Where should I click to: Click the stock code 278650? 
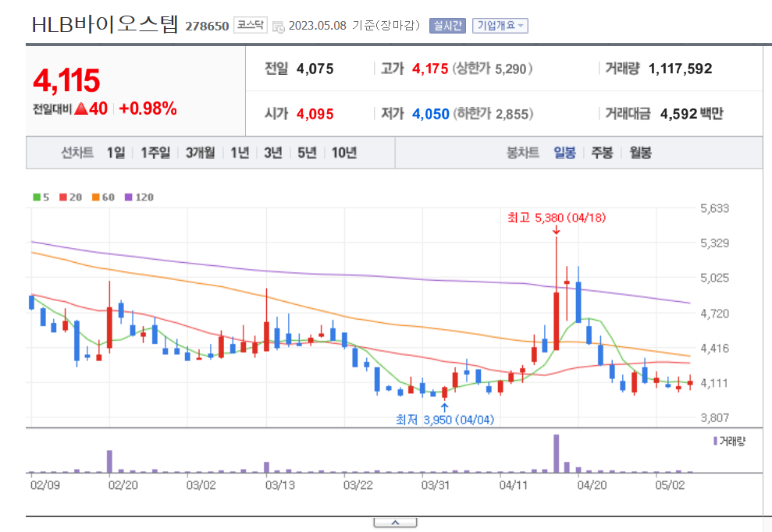pos(207,26)
